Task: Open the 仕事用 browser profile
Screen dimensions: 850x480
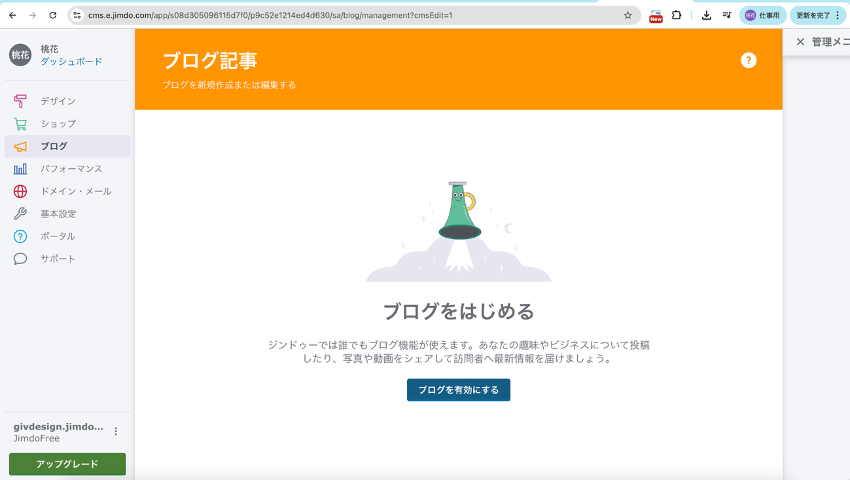Action: [762, 15]
